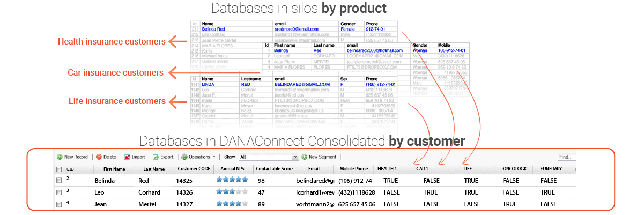Viewport: 644px width, 215px height.
Task: Click the Export button
Action: tap(163, 157)
